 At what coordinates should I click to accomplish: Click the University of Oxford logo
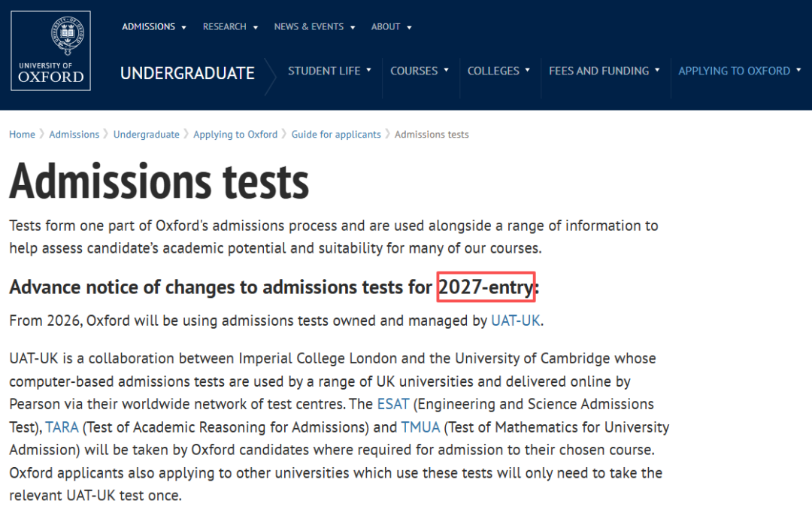(50, 51)
